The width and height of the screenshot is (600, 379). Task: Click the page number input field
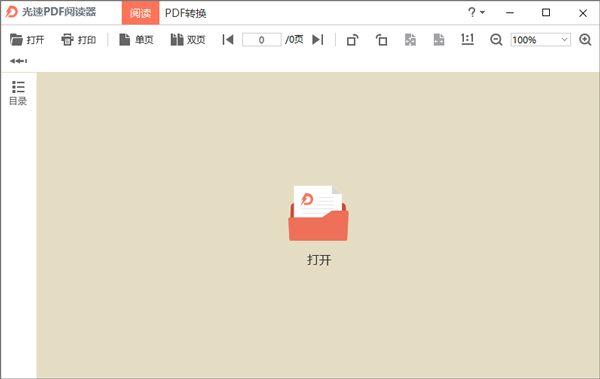262,39
